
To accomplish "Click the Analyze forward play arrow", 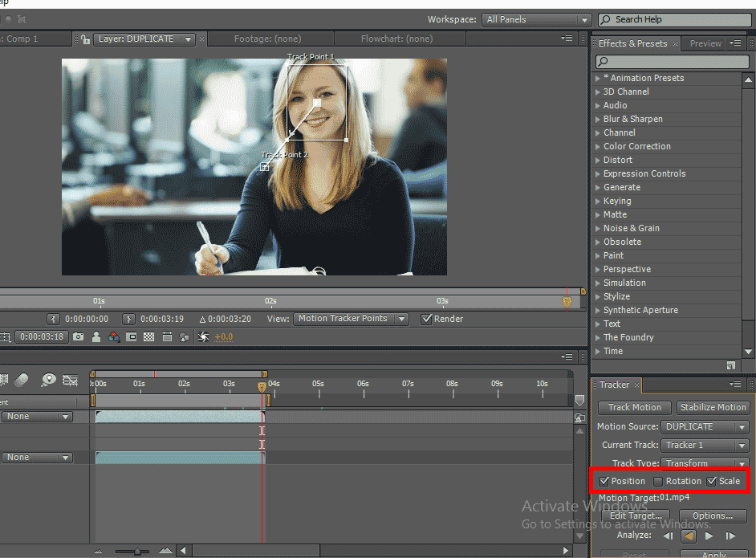I will [x=709, y=536].
